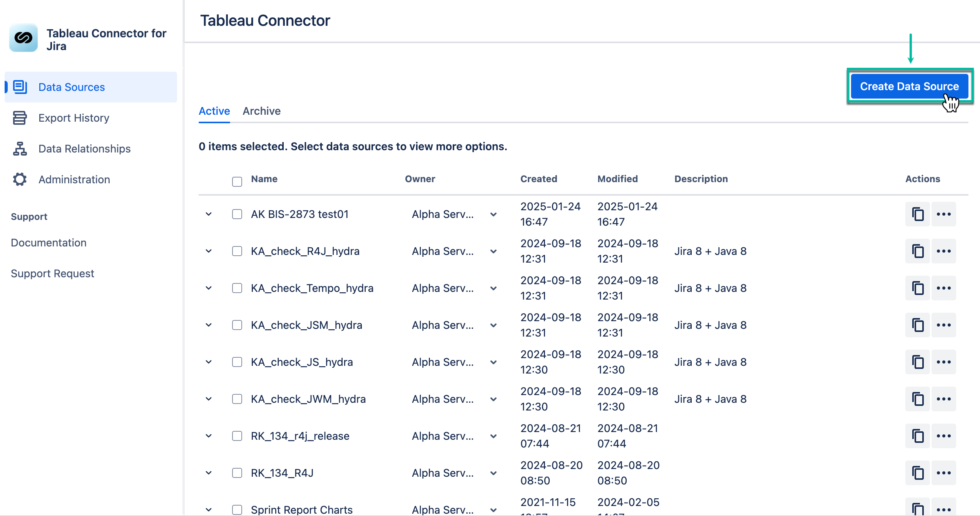Viewport: 980px width, 516px height.
Task: Open Administration in the sidebar
Action: pyautogui.click(x=91, y=179)
